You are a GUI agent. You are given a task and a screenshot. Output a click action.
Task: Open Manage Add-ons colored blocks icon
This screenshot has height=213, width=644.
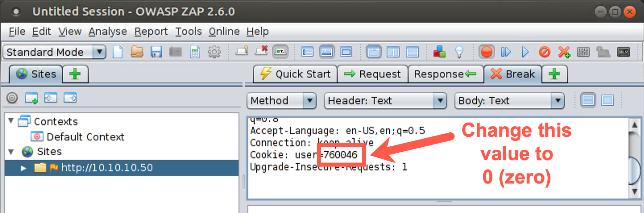click(x=439, y=52)
